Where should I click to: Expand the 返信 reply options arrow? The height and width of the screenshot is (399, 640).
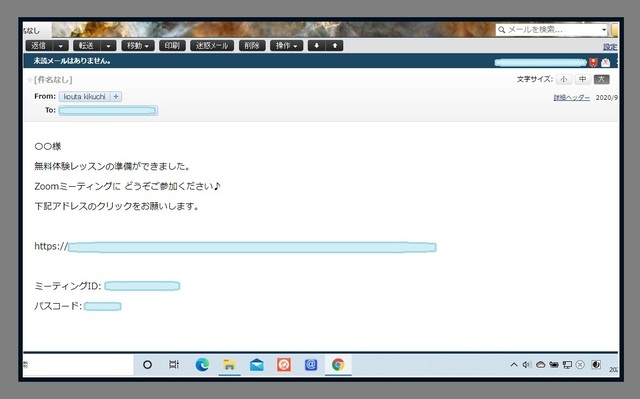coord(60,46)
